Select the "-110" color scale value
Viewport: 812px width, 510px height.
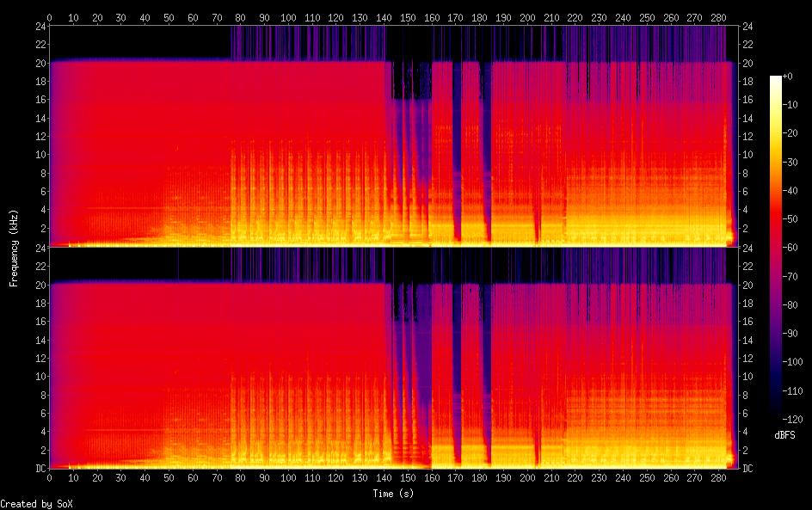pos(792,391)
